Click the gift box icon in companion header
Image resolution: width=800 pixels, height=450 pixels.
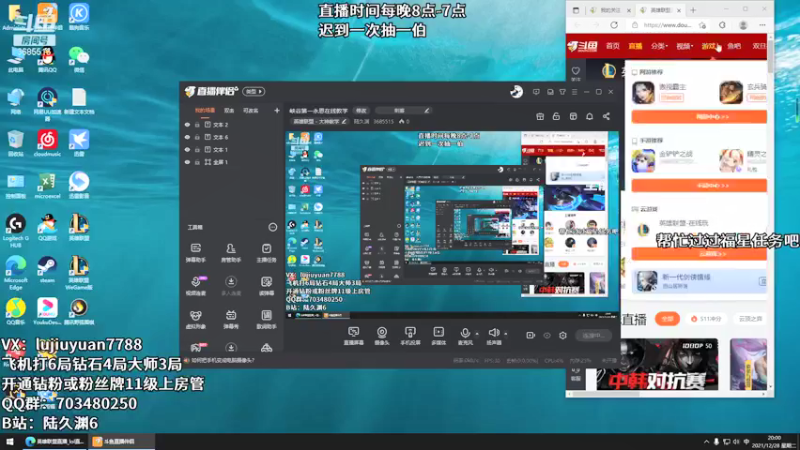(540, 116)
